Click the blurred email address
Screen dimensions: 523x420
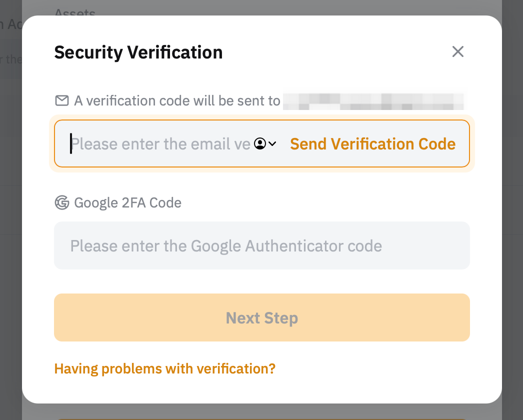point(373,101)
